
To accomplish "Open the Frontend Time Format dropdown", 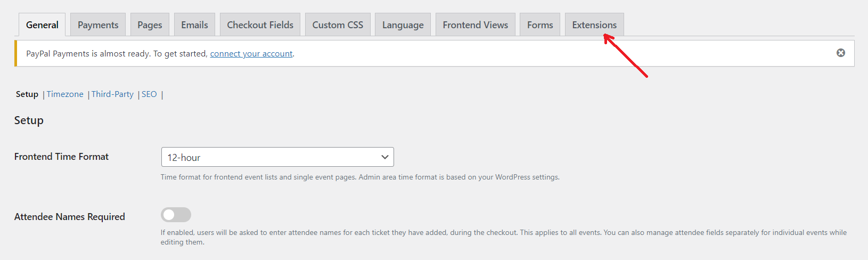I will pyautogui.click(x=277, y=157).
